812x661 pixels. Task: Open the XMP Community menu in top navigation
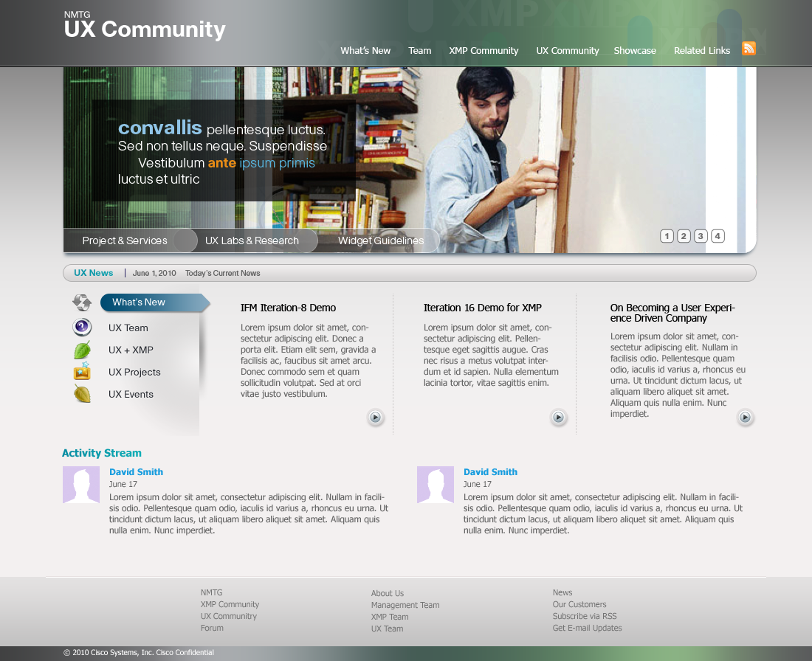coord(484,51)
